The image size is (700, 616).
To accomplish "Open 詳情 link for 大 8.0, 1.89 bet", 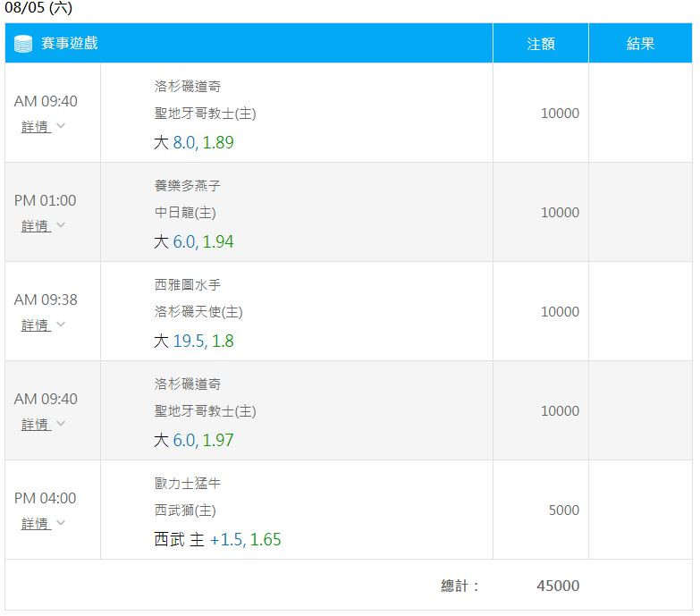I will coord(36,127).
